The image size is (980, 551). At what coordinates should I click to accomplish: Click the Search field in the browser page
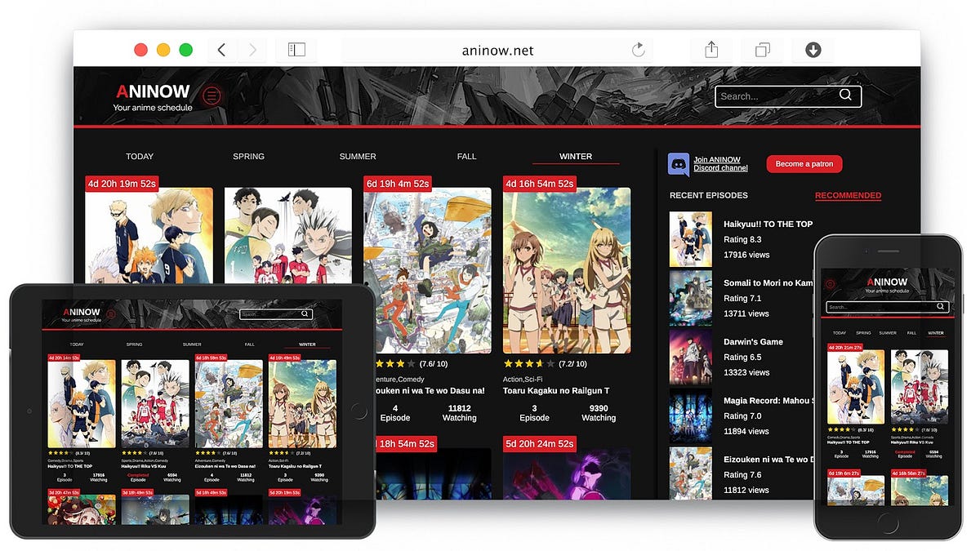coord(788,96)
